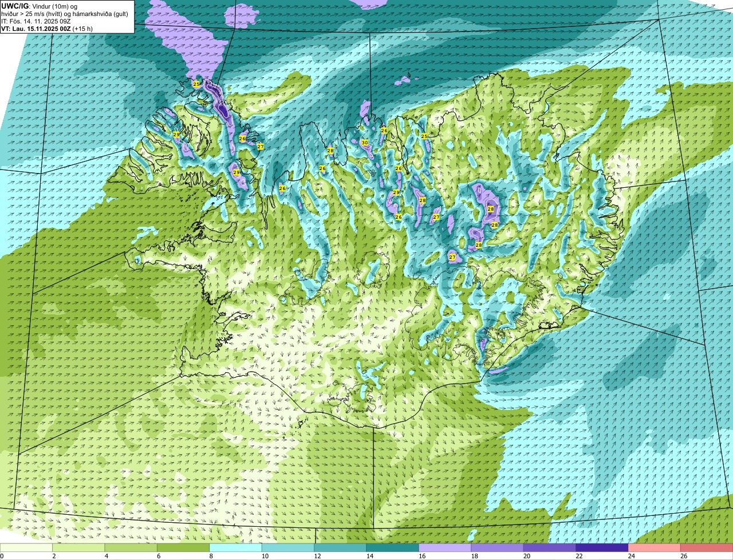This screenshot has width=733, height=560.
Task: Pick the 20–22 m/s violet legend segment
Action: [x=550, y=547]
